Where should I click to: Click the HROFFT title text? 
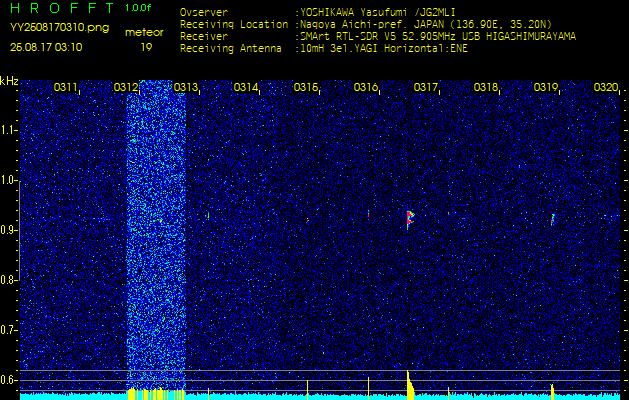tap(62, 8)
